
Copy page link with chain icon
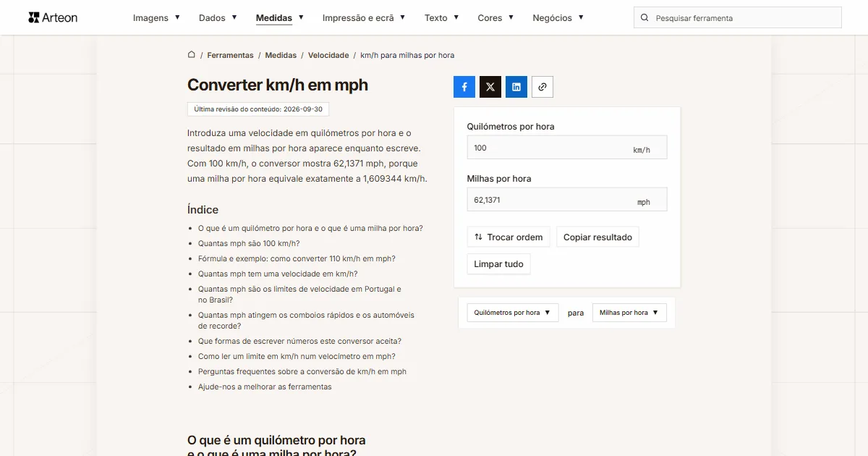[542, 87]
